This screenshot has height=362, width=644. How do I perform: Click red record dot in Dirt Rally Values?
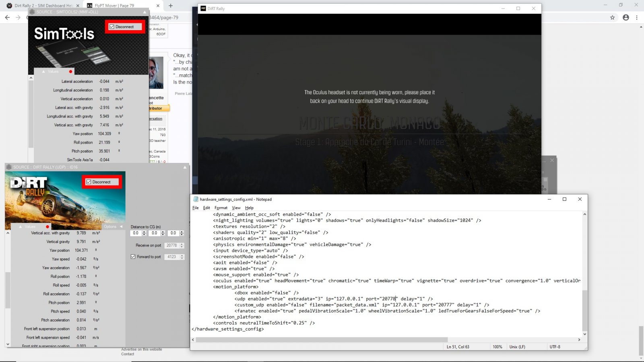(47, 227)
